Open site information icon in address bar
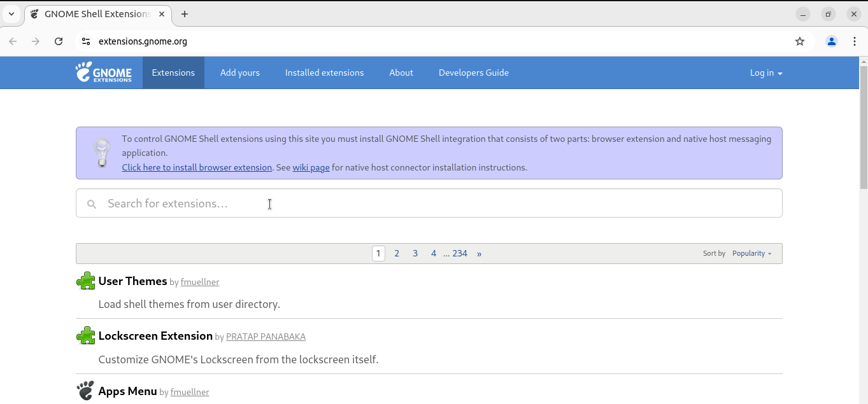 tap(86, 41)
